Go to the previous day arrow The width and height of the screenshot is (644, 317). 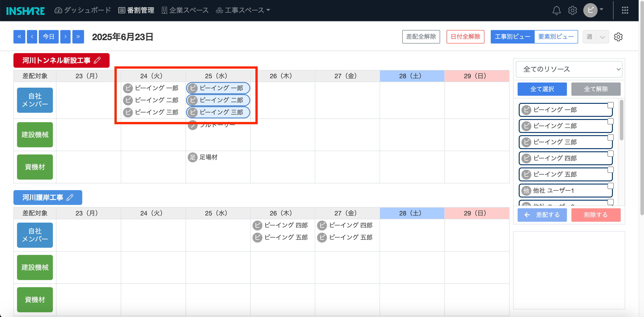coord(32,37)
